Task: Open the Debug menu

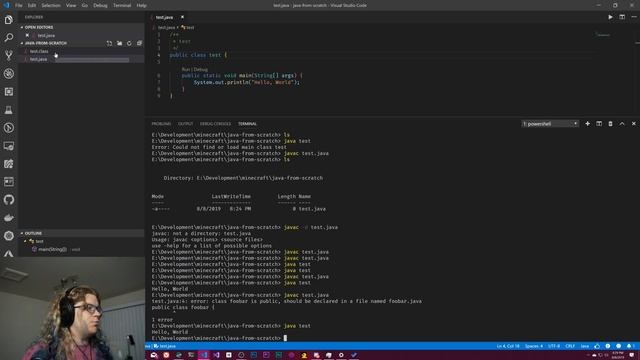Action: click(x=100, y=5)
